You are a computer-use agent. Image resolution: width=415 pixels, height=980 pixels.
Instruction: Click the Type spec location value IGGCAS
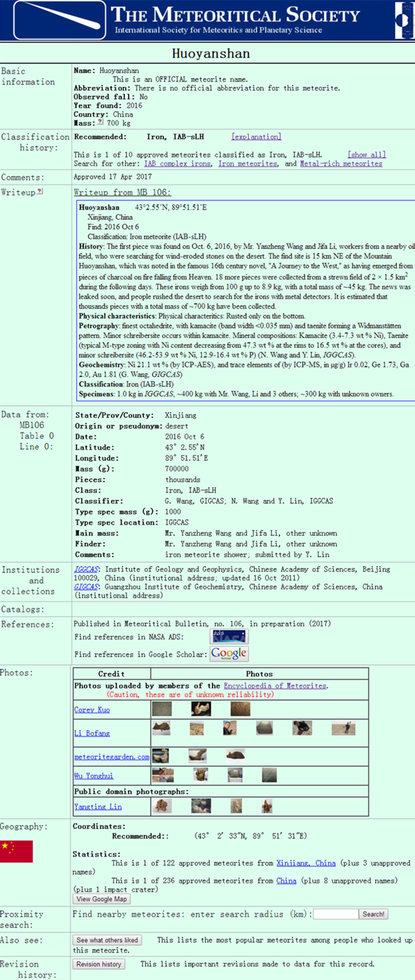[x=177, y=522]
